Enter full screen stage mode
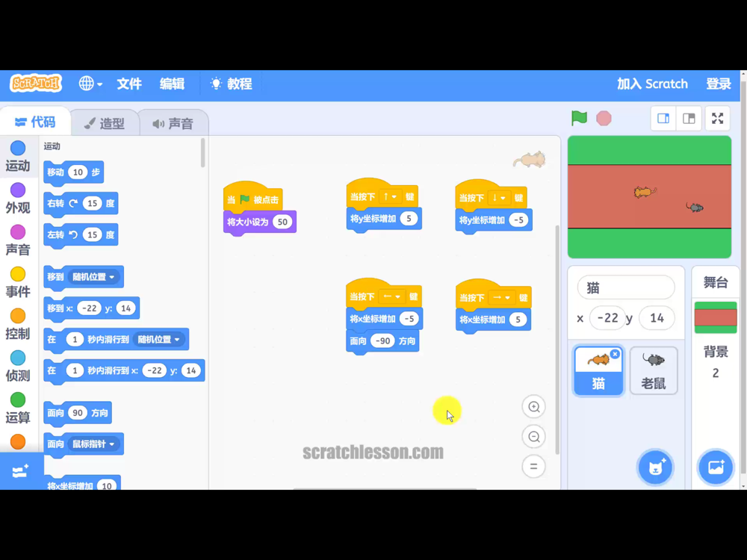The width and height of the screenshot is (747, 560). [717, 118]
